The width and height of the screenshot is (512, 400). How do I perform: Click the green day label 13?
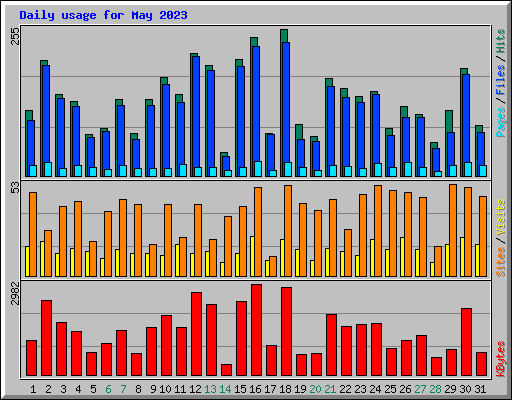click(x=210, y=389)
